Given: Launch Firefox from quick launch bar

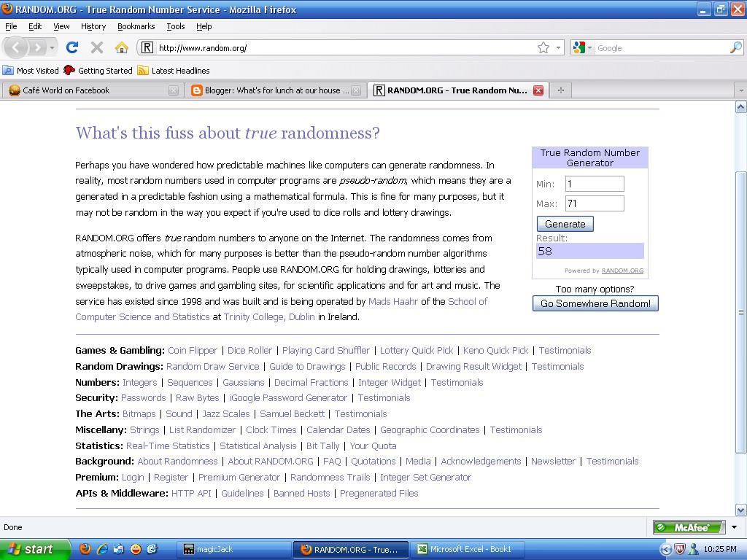Looking at the screenshot, I should [85, 549].
